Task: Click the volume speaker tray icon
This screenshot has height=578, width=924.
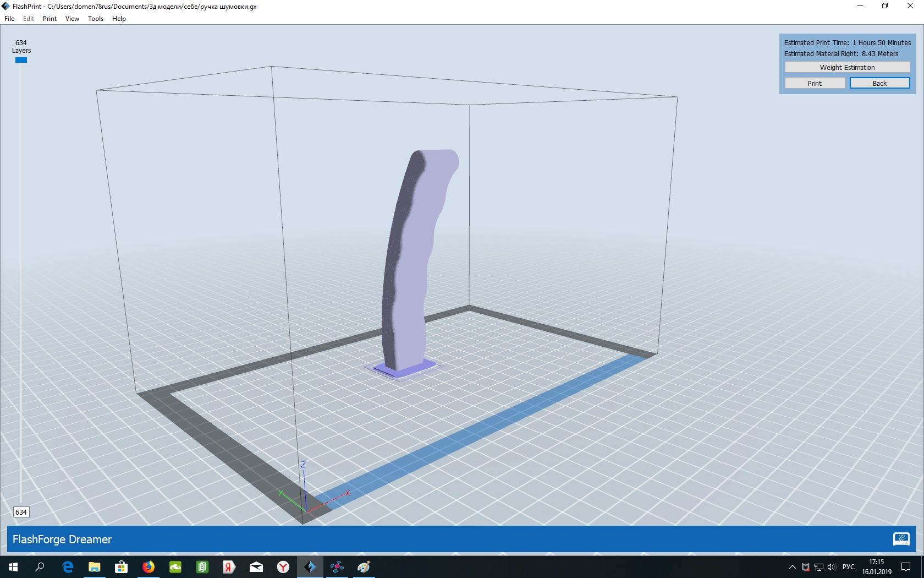Action: (x=832, y=567)
